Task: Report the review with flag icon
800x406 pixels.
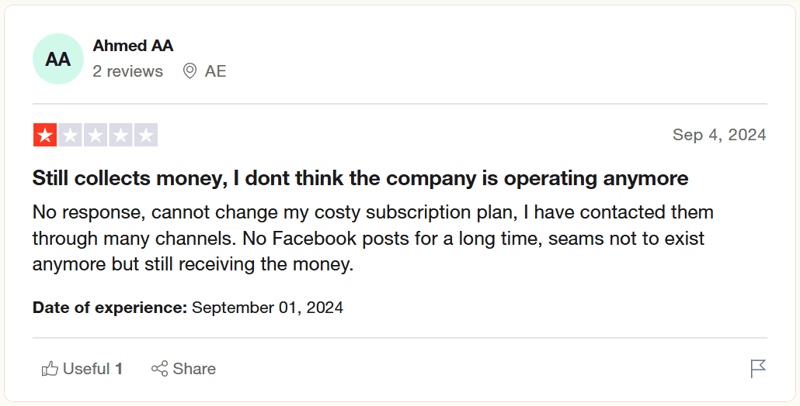Action: tap(758, 369)
